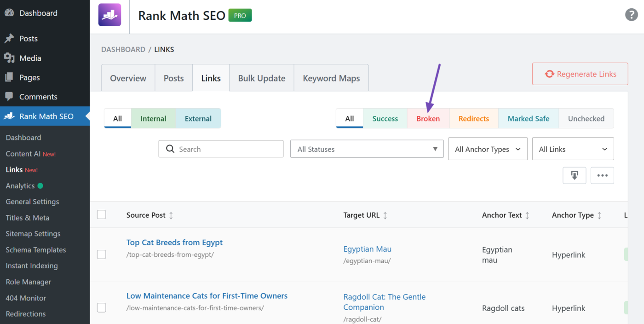Open the Egyptian Mau target URL link
This screenshot has width=644, height=324.
(367, 249)
